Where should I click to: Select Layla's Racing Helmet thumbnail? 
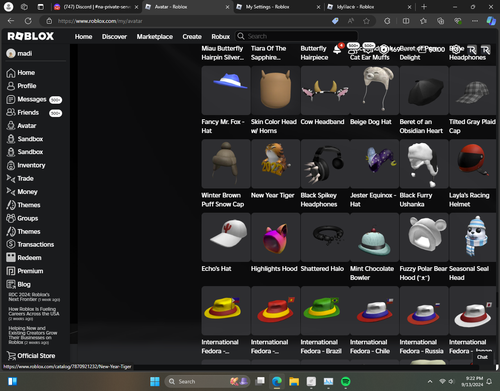pos(473,164)
